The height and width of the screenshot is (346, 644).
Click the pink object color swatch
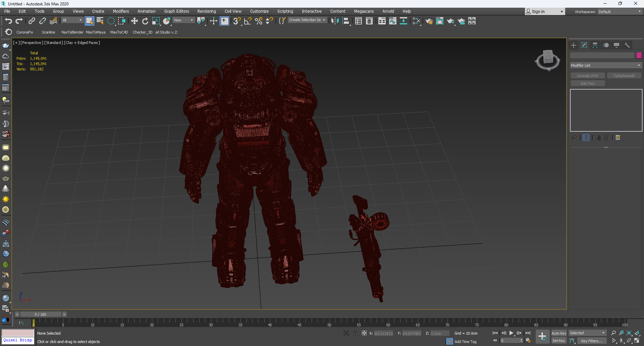639,55
